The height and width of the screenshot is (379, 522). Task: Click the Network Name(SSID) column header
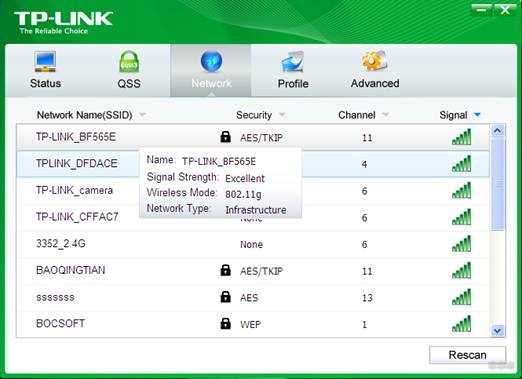coord(84,115)
